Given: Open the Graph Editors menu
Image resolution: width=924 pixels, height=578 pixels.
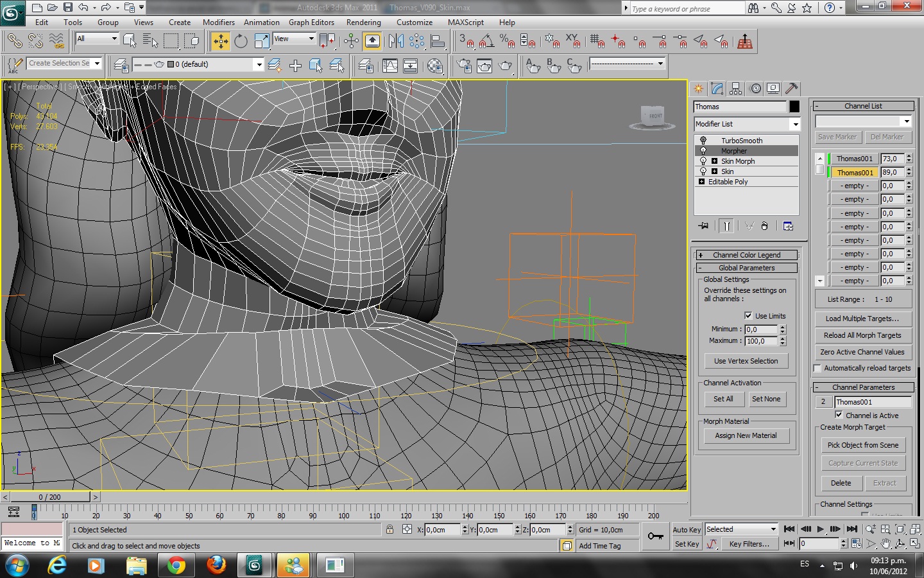Looking at the screenshot, I should tap(311, 22).
